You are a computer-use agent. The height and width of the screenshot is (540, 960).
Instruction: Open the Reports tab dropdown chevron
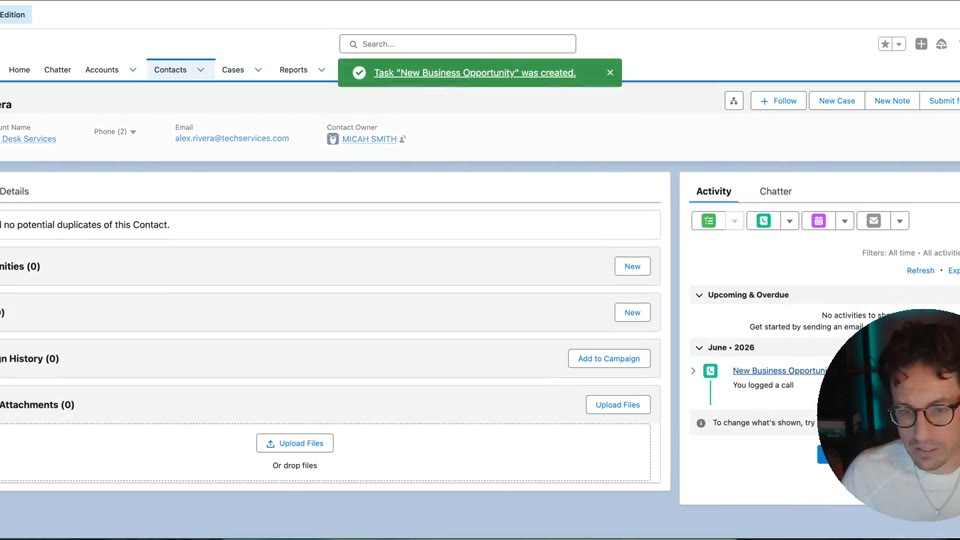pos(321,70)
